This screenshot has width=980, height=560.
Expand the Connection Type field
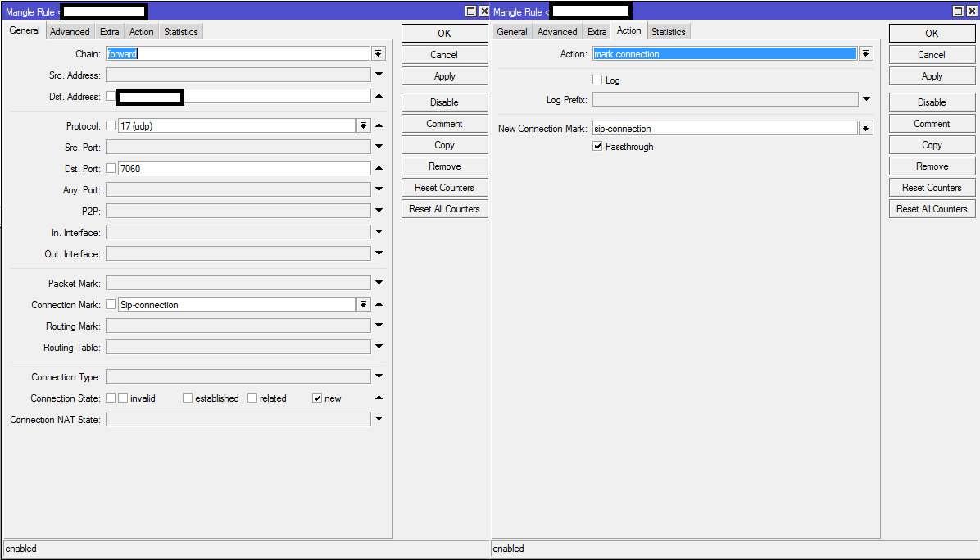379,376
